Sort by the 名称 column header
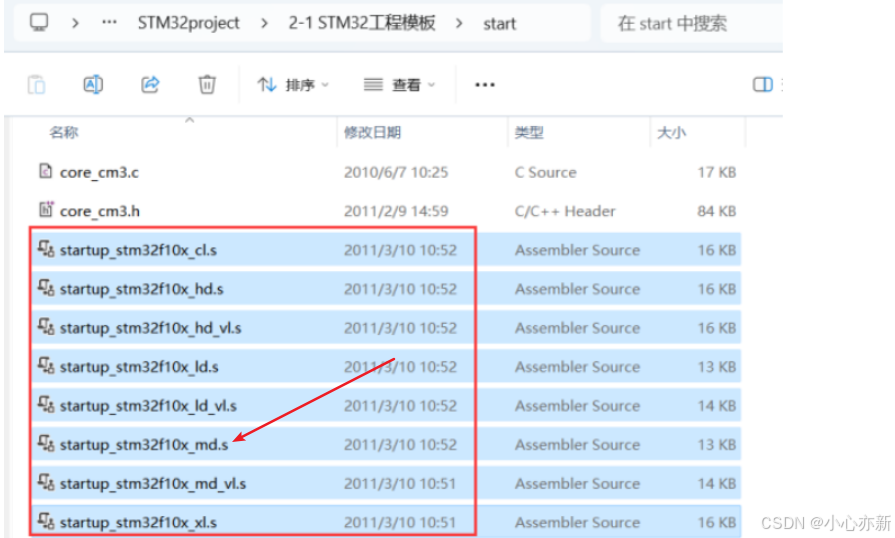Image resolution: width=895 pixels, height=538 pixels. pos(63,132)
